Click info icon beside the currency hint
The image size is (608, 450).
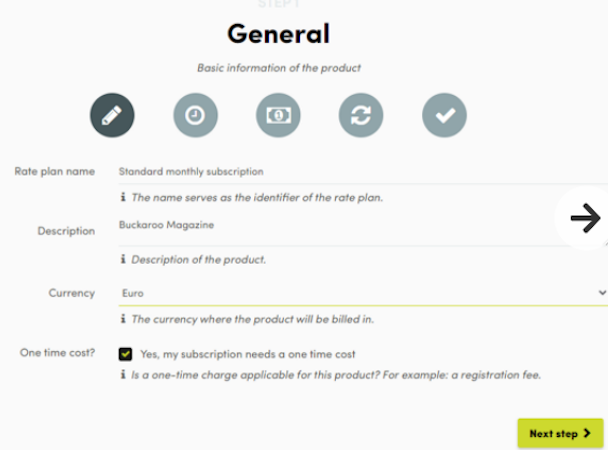123,319
